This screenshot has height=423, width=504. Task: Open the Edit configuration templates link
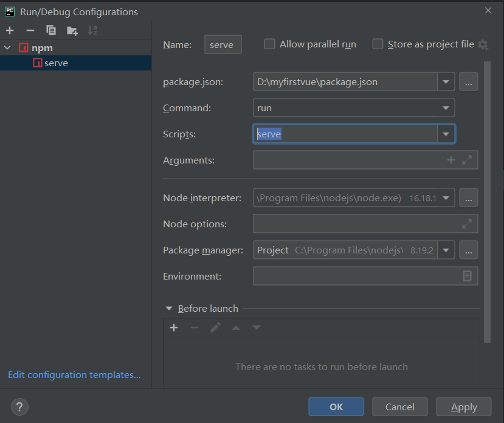pyautogui.click(x=74, y=375)
